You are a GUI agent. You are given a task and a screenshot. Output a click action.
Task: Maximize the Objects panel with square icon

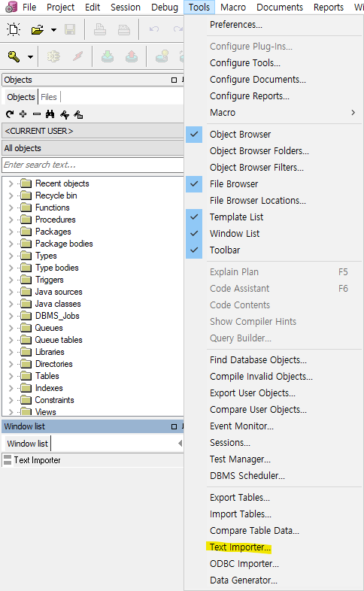pos(174,80)
